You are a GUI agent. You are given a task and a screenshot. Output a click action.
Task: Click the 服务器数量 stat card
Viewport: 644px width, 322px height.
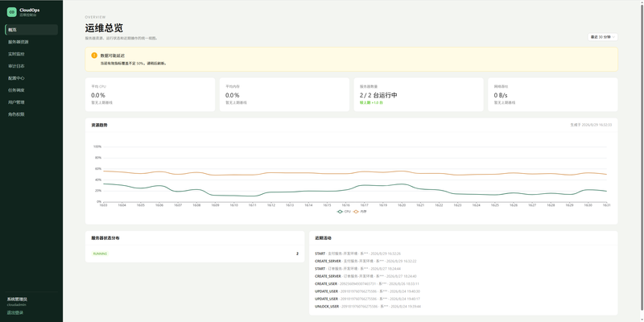(x=419, y=94)
